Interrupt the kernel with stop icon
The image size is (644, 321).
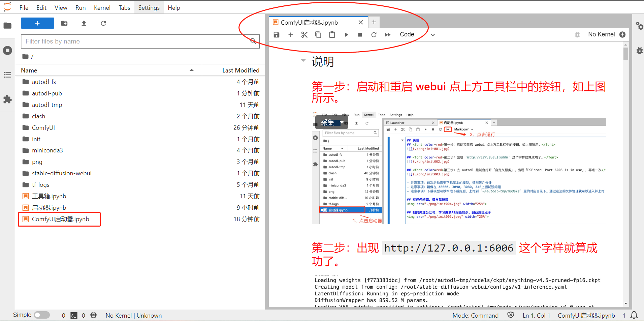click(360, 35)
